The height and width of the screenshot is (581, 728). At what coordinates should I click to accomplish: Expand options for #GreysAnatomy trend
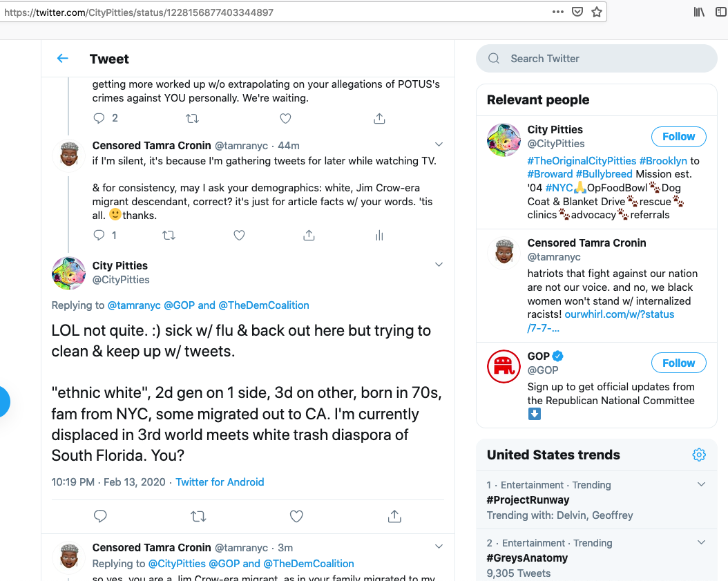pos(701,542)
